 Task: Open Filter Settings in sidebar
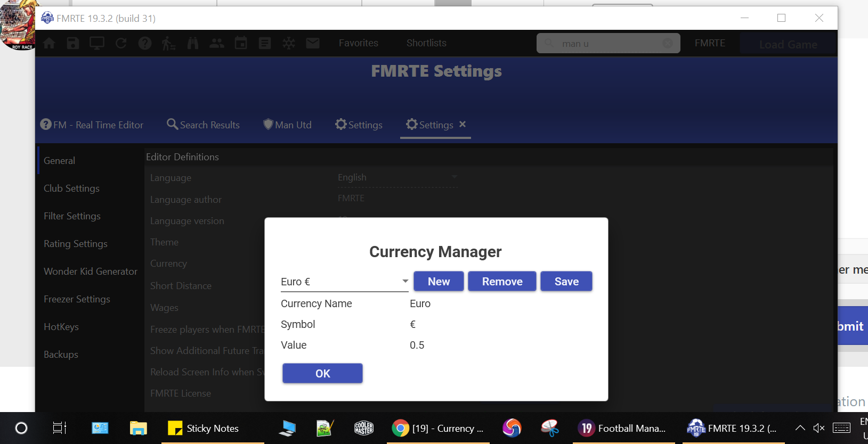[72, 216]
